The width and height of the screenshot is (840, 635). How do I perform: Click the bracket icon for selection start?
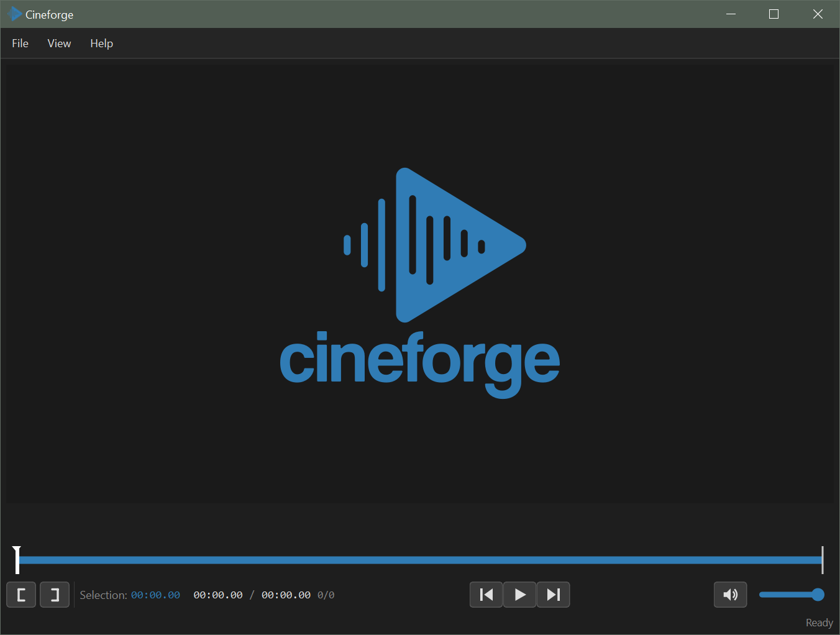pos(21,595)
